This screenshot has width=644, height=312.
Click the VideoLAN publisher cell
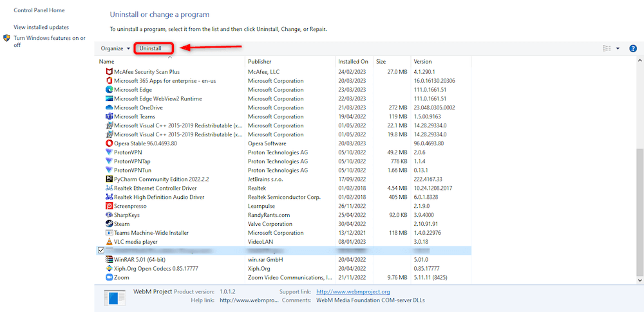click(260, 242)
